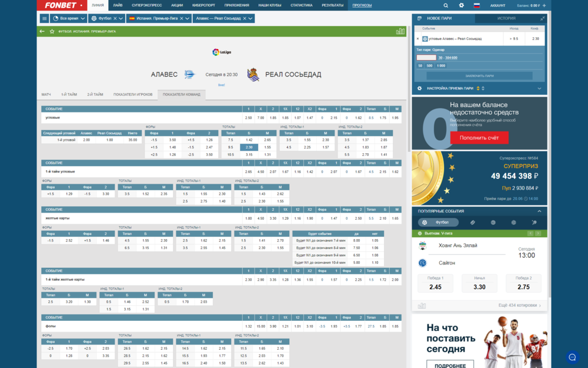This screenshot has height=368, width=588.
Task: Open the ПРОГНОЗЫ menu item
Action: pos(362,5)
